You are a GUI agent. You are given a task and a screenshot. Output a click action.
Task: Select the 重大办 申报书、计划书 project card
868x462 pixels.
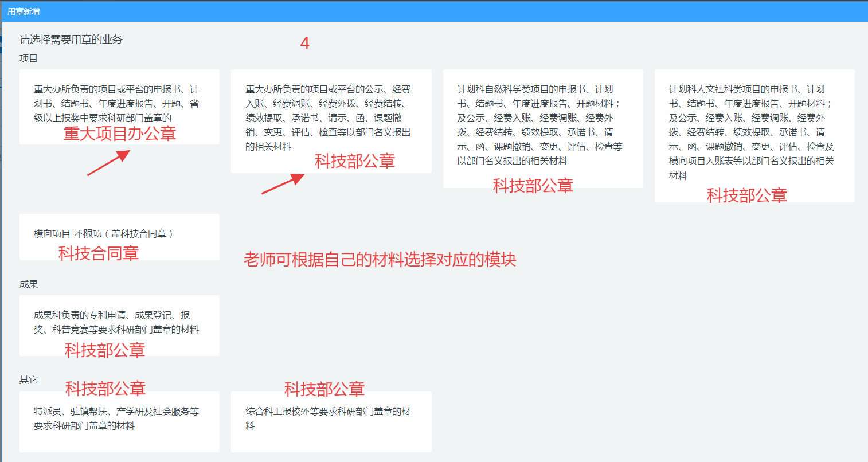pos(119,103)
